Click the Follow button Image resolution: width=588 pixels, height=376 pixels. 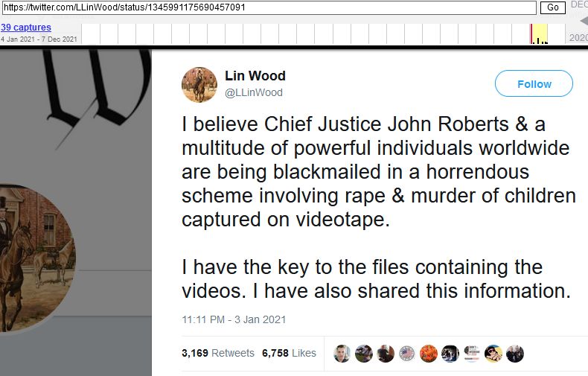pyautogui.click(x=534, y=83)
